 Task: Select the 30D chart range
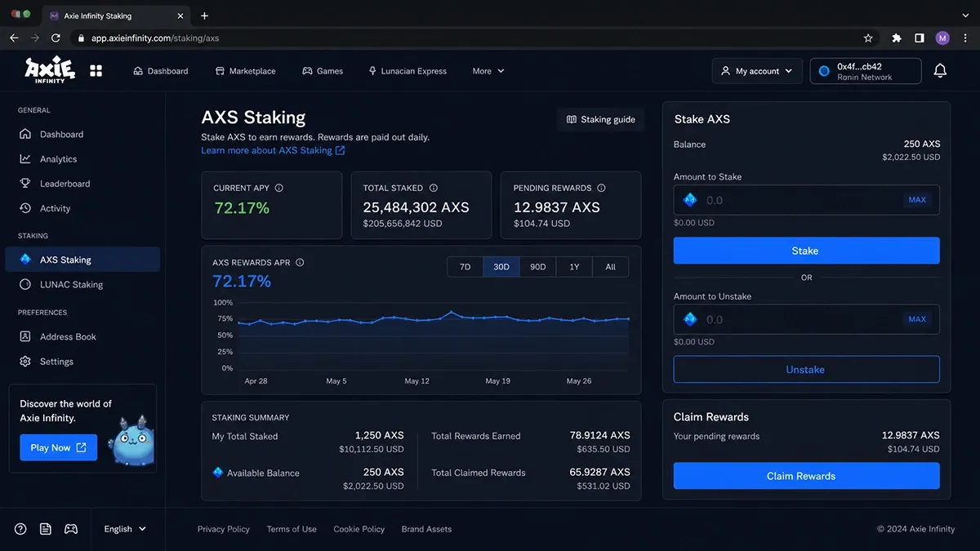click(x=501, y=267)
